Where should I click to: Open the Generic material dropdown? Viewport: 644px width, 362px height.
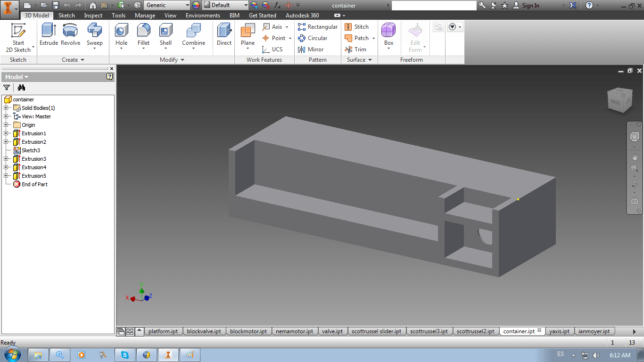click(x=167, y=5)
